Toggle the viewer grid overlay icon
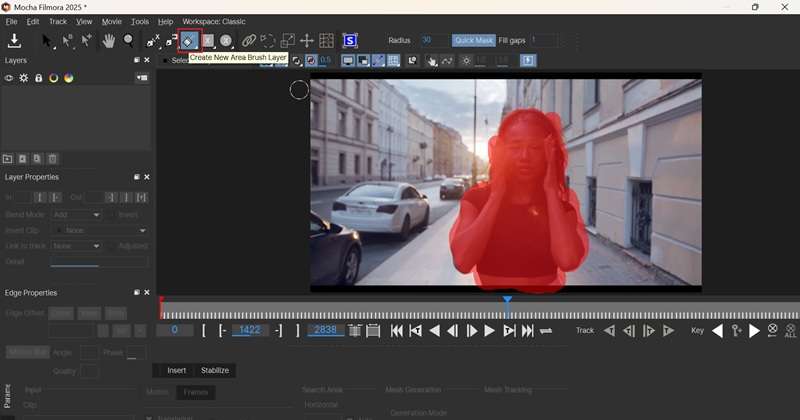Image resolution: width=800 pixels, height=420 pixels. (393, 61)
